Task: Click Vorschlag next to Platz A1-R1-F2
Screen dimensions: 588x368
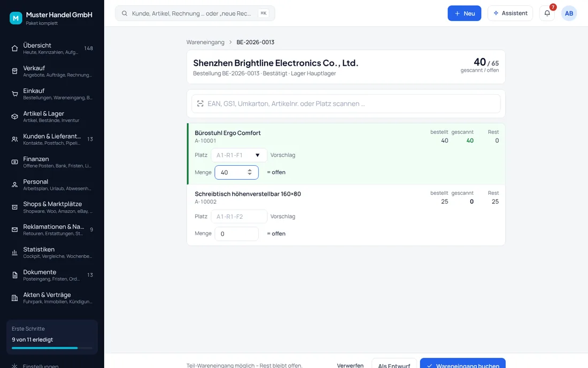Action: pyautogui.click(x=283, y=217)
